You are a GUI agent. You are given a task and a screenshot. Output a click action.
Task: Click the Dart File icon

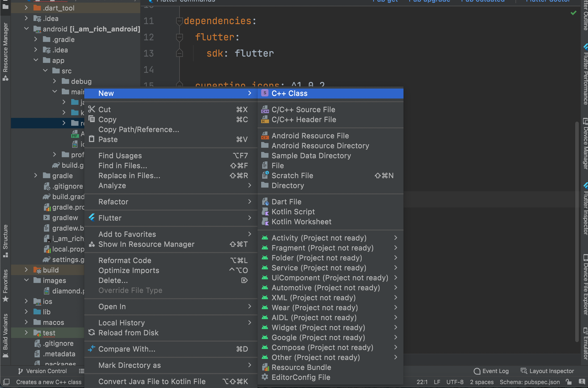(x=265, y=202)
